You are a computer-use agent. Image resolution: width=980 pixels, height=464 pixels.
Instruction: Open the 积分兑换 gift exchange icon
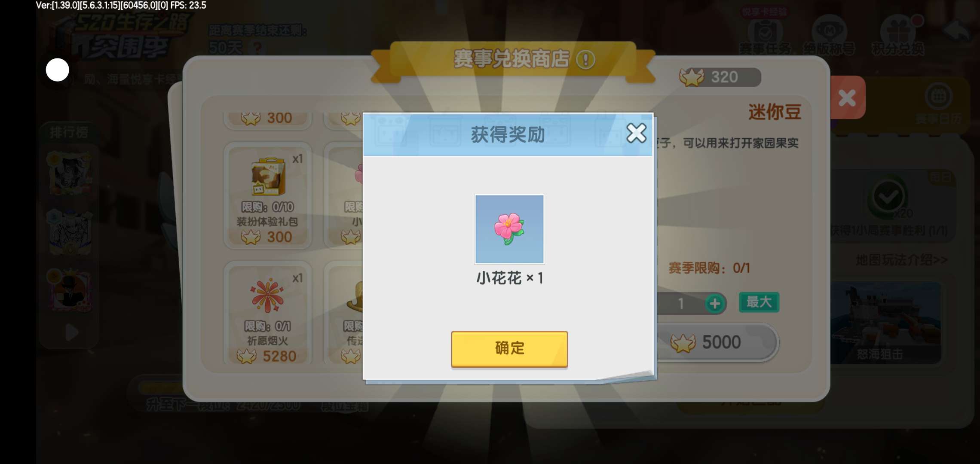(897, 37)
